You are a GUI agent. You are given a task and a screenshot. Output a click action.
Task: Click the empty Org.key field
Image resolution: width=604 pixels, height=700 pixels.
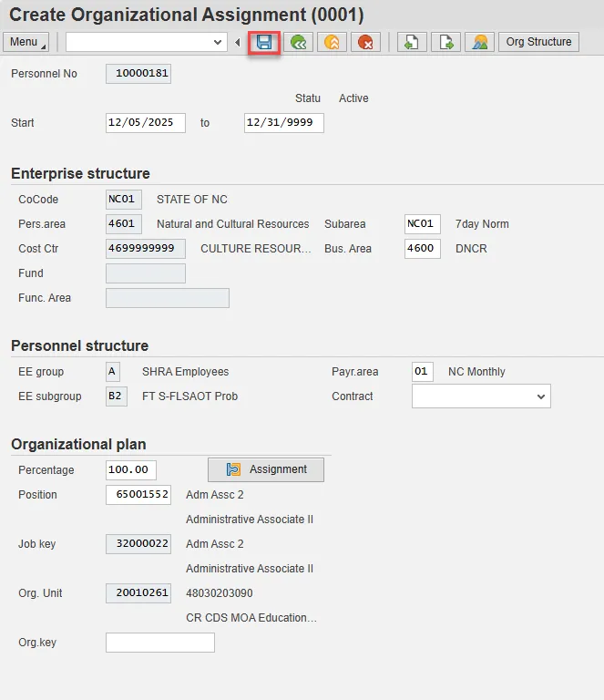[160, 643]
